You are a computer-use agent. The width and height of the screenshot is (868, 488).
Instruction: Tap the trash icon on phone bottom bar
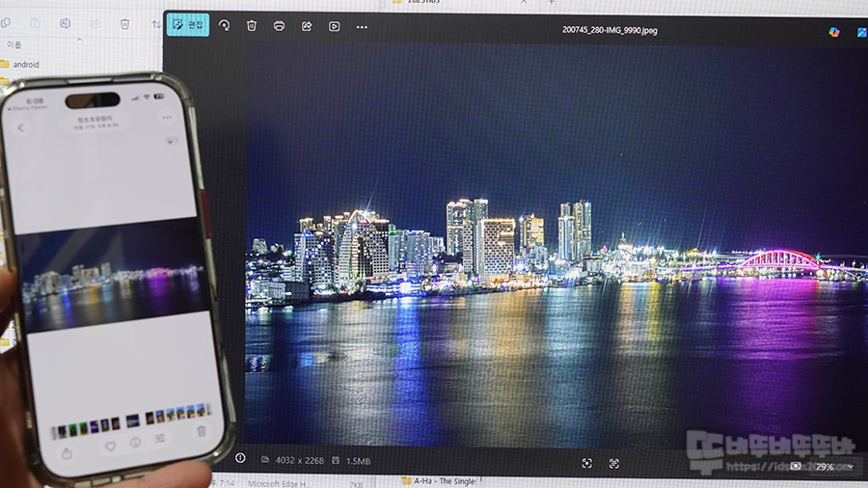[202, 431]
